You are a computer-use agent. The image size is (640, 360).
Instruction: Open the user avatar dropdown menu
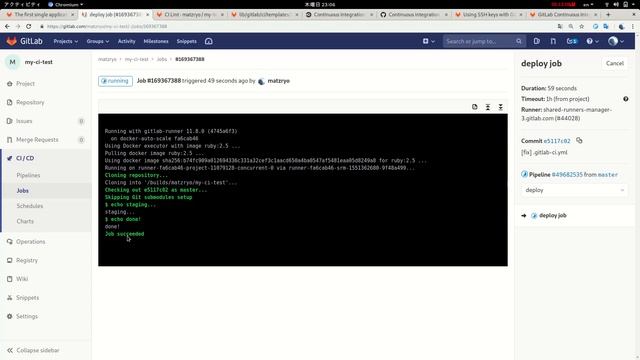pyautogui.click(x=616, y=41)
